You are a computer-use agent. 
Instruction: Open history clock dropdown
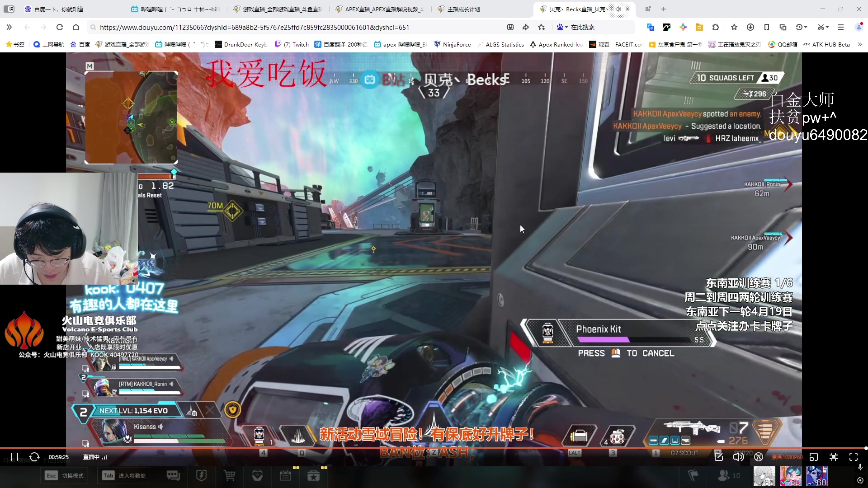(802, 27)
